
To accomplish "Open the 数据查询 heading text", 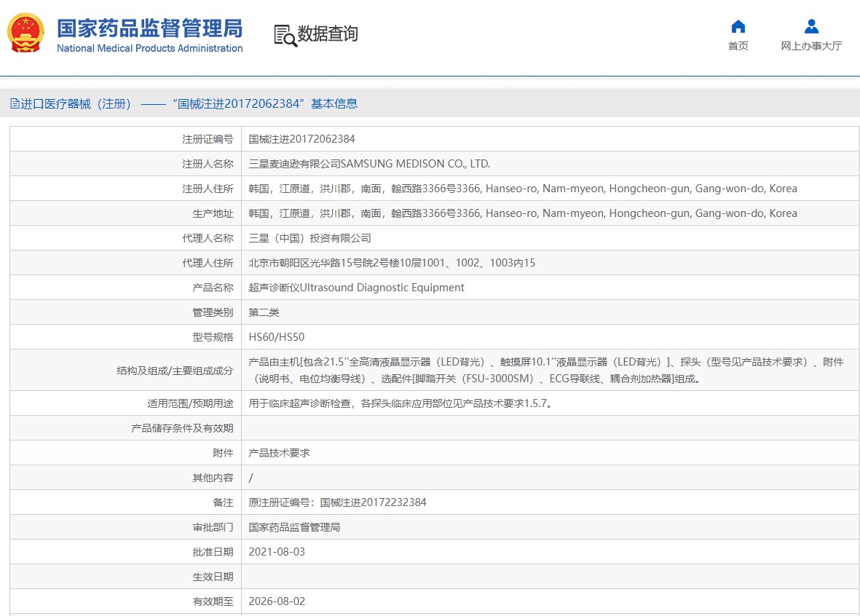I will tap(328, 34).
